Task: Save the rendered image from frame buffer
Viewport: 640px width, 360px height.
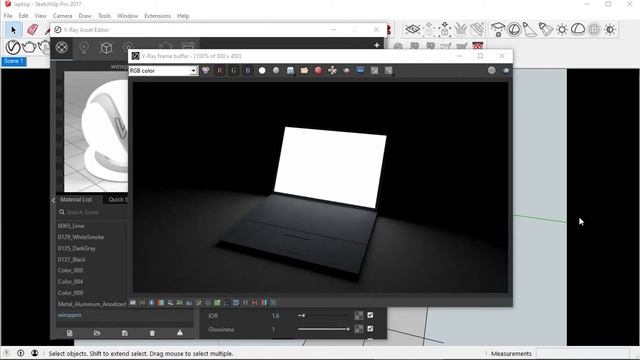Action: point(290,71)
